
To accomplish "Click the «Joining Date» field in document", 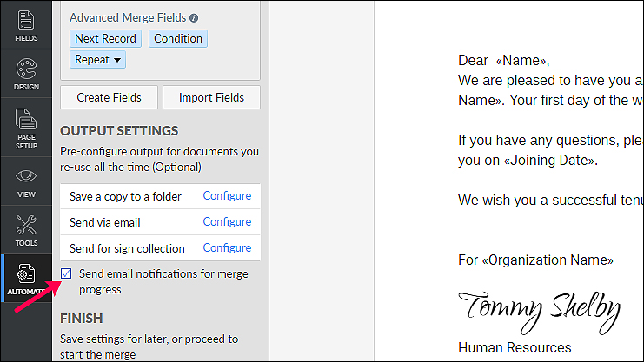I will [x=548, y=160].
